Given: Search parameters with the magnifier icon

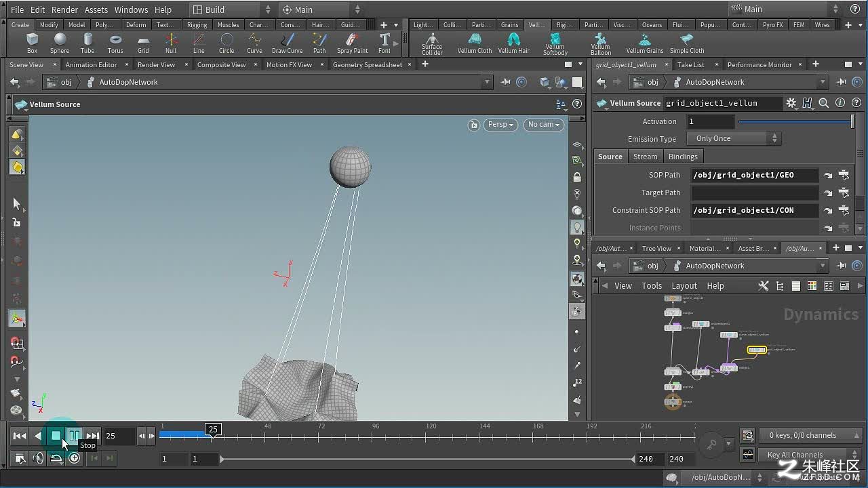Looking at the screenshot, I should [824, 103].
